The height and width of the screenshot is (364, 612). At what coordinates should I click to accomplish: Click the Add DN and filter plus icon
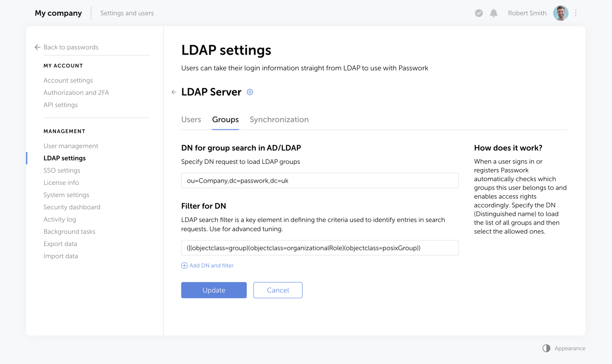pyautogui.click(x=184, y=265)
